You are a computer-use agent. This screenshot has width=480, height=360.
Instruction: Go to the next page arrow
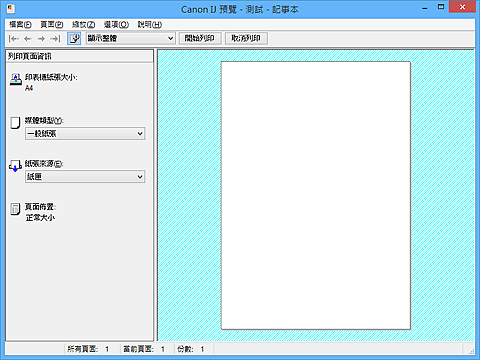pyautogui.click(x=41, y=39)
